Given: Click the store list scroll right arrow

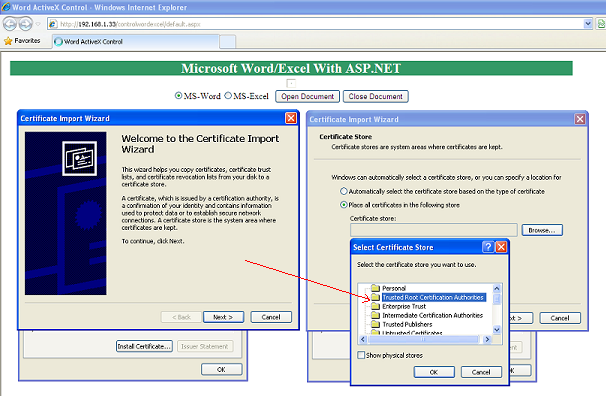Looking at the screenshot, I should pyautogui.click(x=487, y=339).
